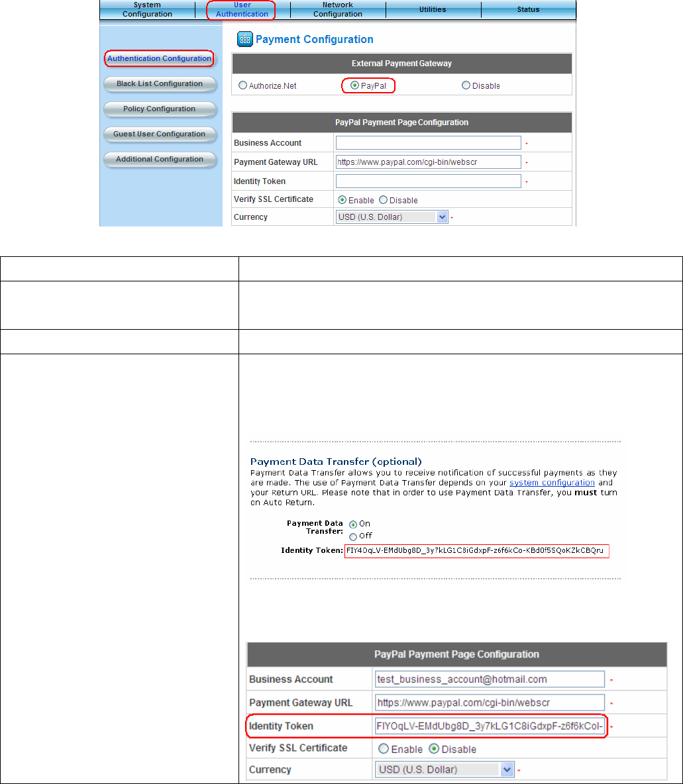Screen dimensions: 683x784
Task: Open the Currency dropdown in upper form
Action: (392, 217)
